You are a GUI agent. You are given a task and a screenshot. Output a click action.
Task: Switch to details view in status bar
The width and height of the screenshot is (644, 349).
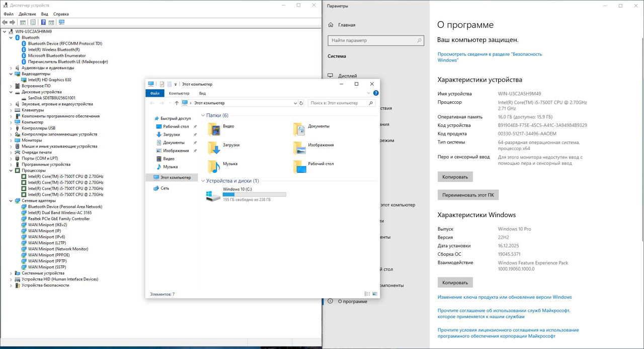(367, 294)
